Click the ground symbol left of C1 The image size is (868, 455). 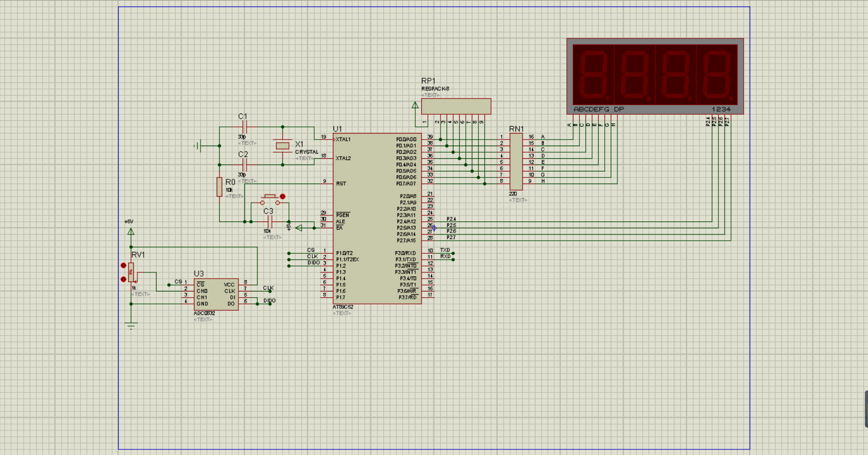click(197, 147)
